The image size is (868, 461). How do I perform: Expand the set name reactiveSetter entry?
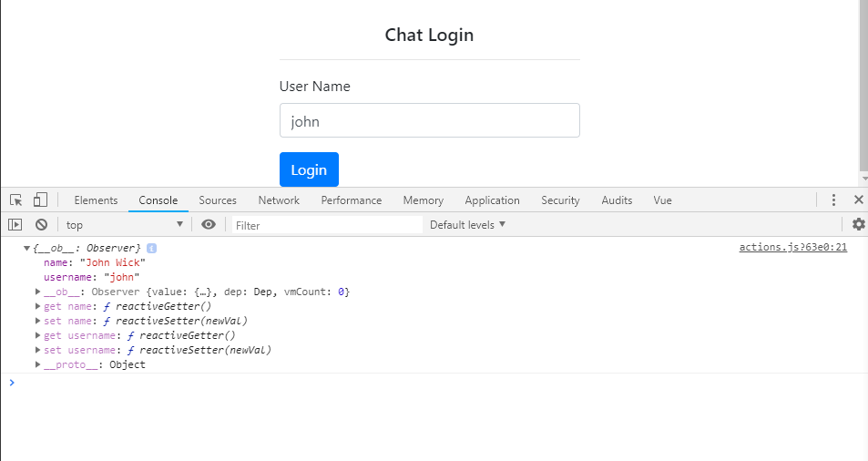click(x=37, y=321)
